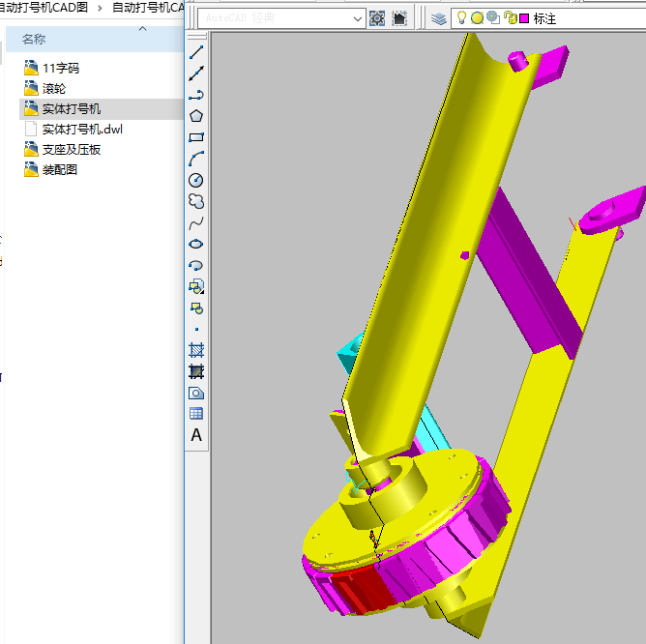Viewport: 646px width, 644px height.
Task: Toggle layer freeze sun icon
Action: [x=477, y=18]
